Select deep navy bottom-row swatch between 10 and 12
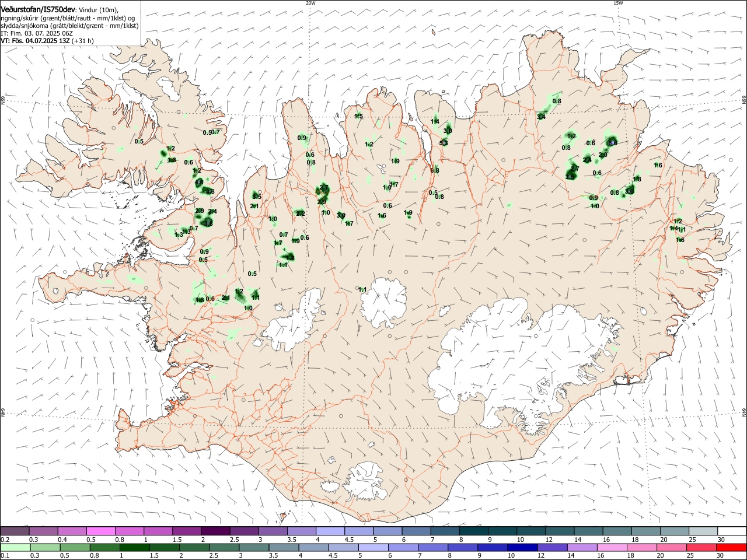 [x=523, y=547]
